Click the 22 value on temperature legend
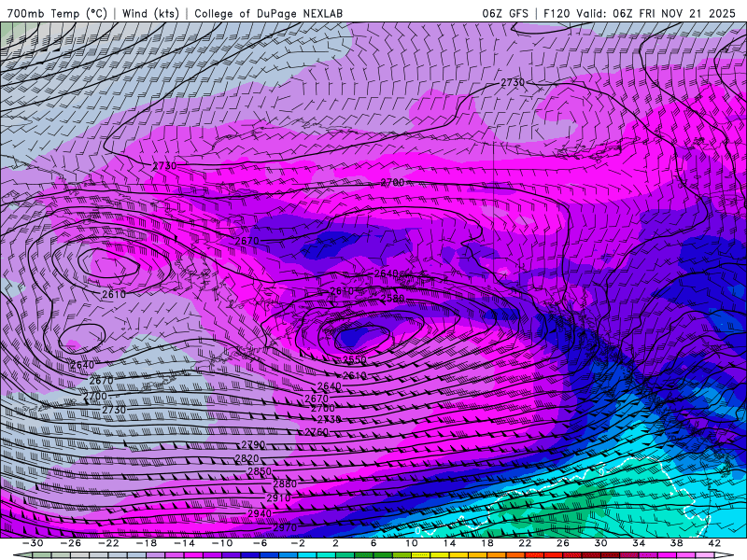The height and width of the screenshot is (560, 747). tap(525, 543)
